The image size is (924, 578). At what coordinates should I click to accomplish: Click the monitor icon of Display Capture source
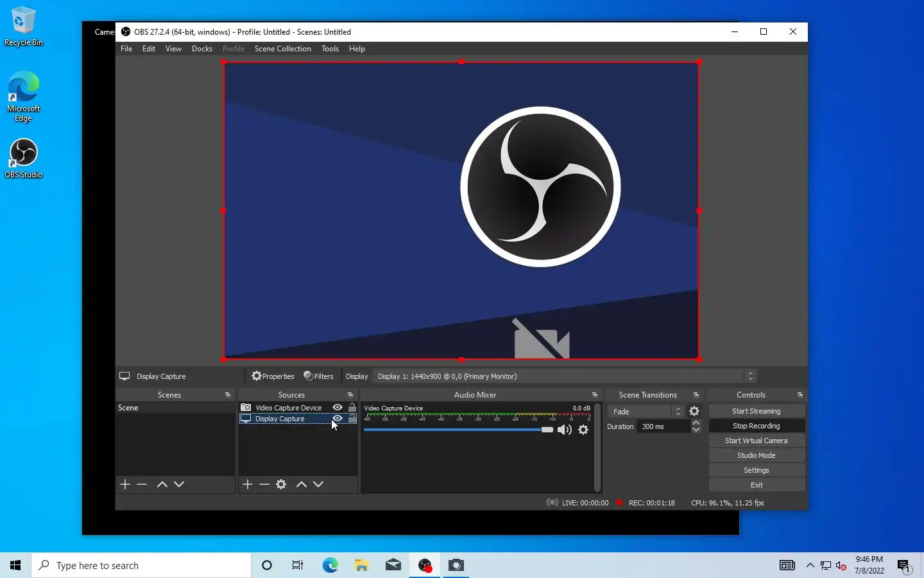245,418
